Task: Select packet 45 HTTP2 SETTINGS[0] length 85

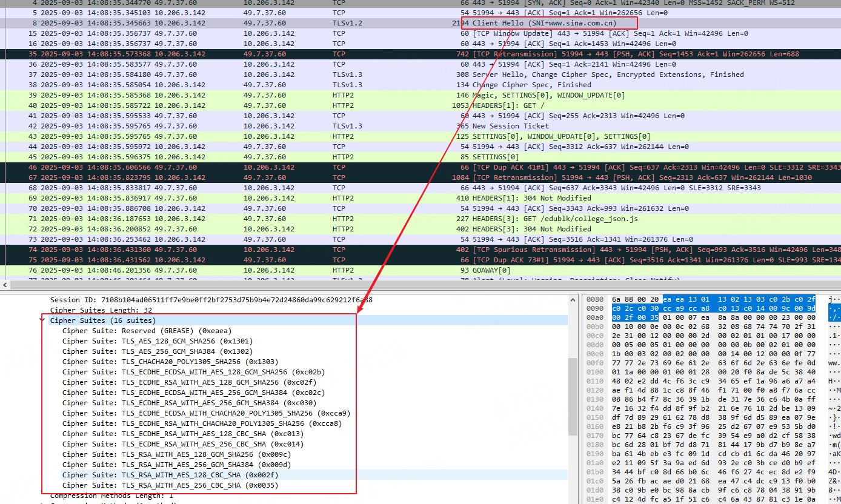Action: (420, 157)
